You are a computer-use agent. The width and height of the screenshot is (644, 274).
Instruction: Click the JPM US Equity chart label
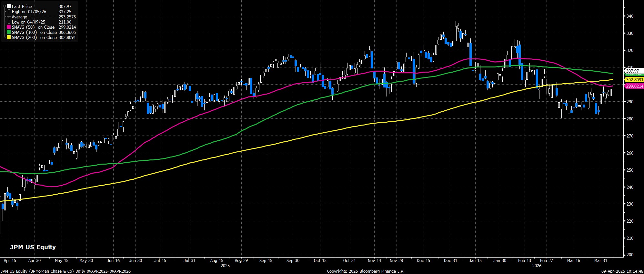pyautogui.click(x=33, y=247)
